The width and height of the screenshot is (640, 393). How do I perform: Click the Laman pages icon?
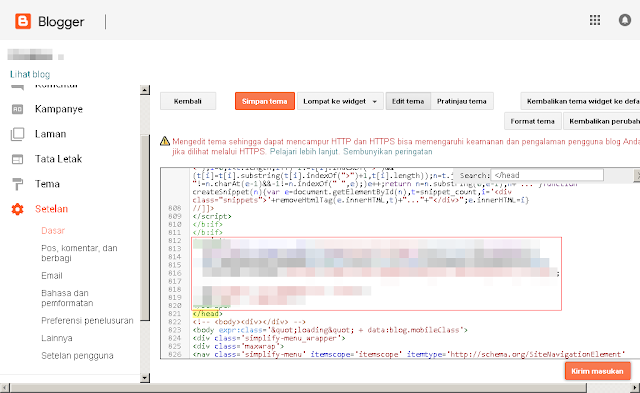click(17, 134)
